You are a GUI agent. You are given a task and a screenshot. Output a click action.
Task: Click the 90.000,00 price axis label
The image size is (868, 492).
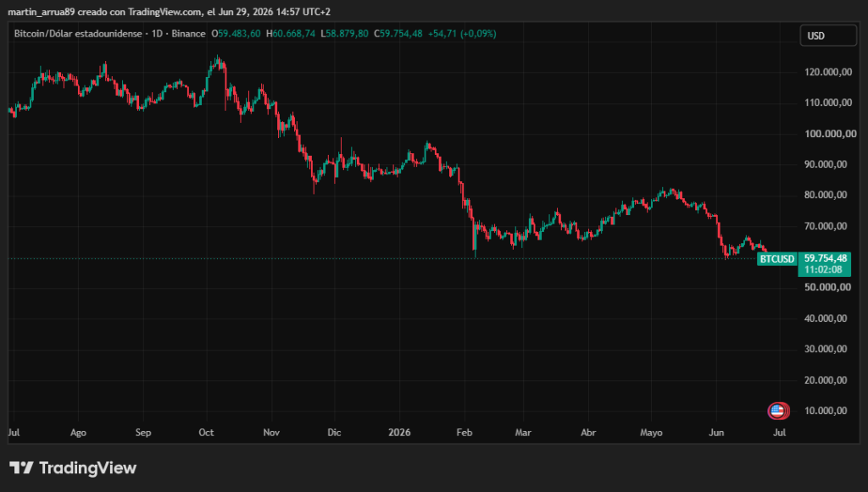(826, 164)
